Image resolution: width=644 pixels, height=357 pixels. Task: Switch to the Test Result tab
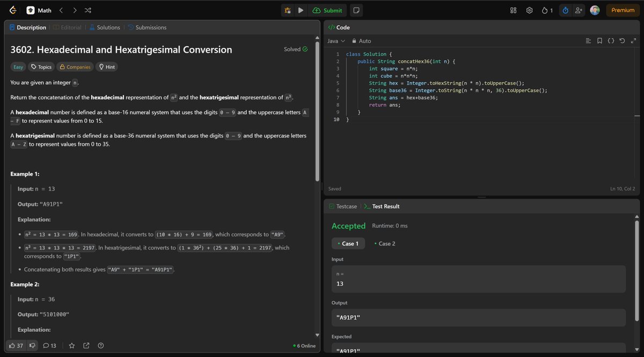pos(382,206)
